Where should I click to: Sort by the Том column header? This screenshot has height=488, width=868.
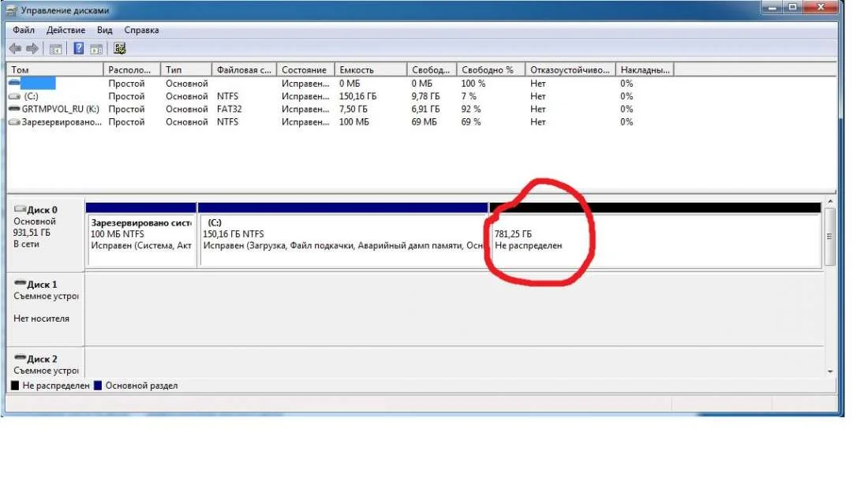point(54,69)
